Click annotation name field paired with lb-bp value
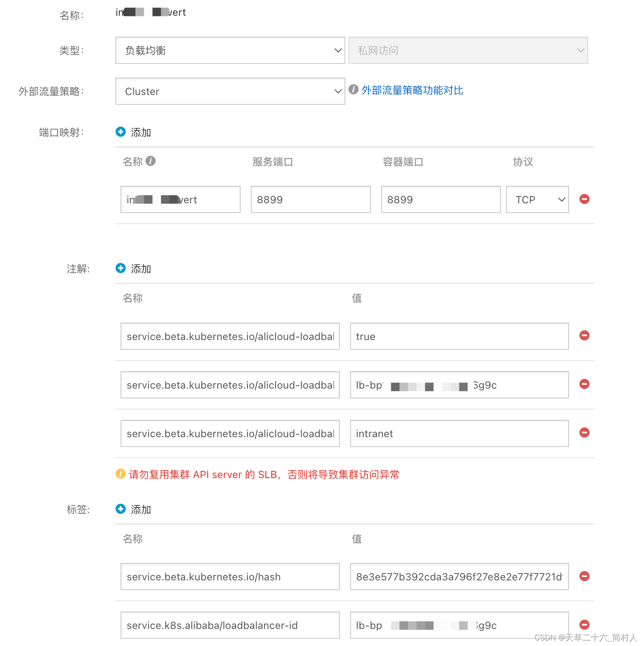Image resolution: width=644 pixels, height=646 pixels. [x=230, y=385]
